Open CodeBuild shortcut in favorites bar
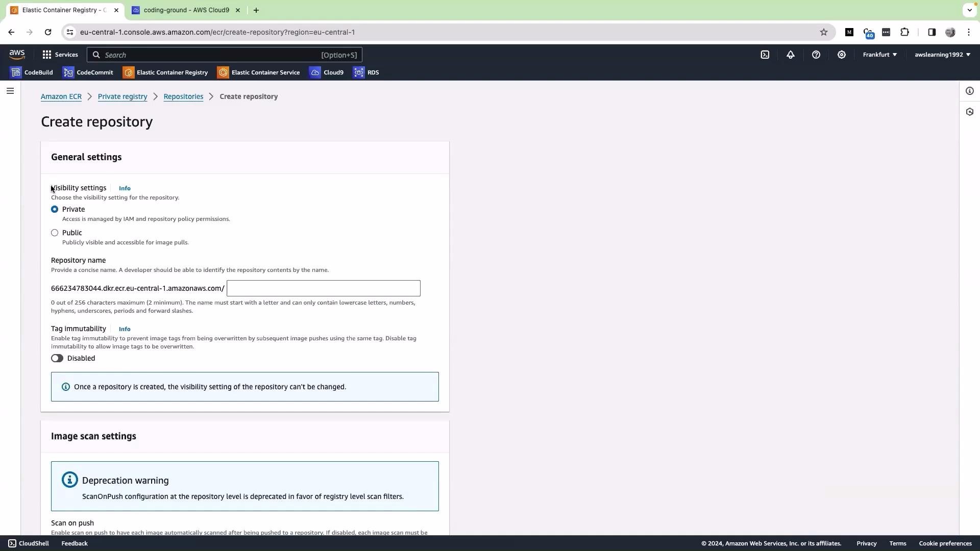Image resolution: width=980 pixels, height=551 pixels. point(32,72)
